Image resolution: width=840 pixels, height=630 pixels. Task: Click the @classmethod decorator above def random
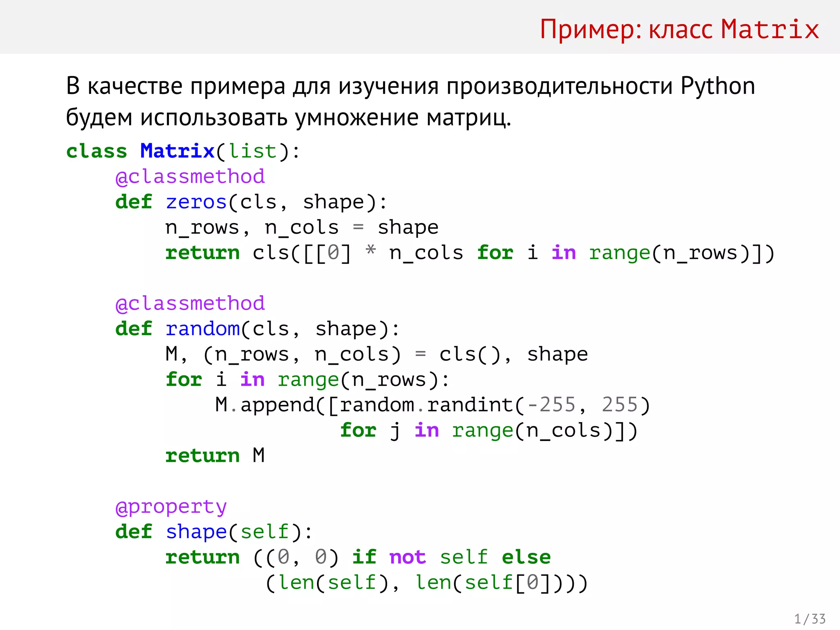[x=190, y=304]
